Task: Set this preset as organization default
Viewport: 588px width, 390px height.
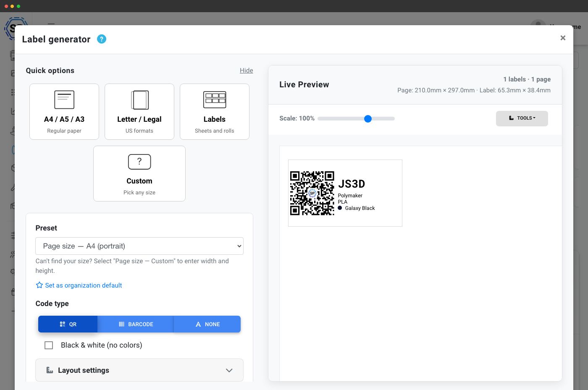Action: pos(83,285)
